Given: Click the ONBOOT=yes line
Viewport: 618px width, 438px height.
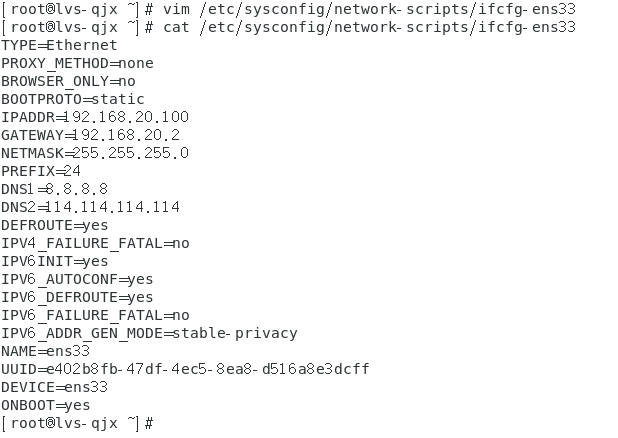Looking at the screenshot, I should [45, 405].
